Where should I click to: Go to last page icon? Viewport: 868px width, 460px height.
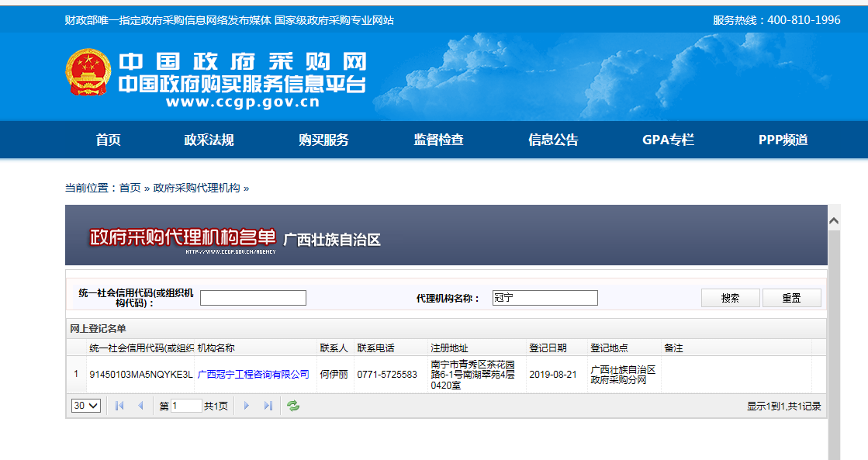click(268, 406)
